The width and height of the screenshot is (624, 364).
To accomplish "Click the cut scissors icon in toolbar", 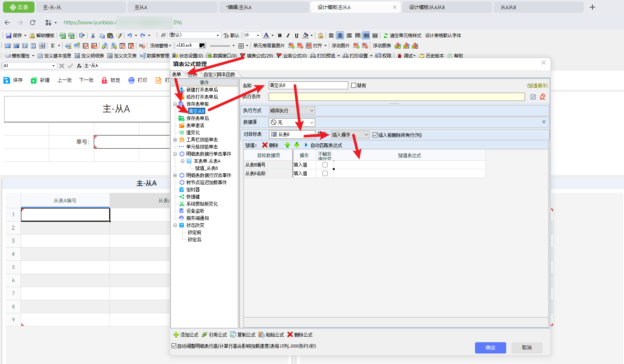I will coord(93,36).
